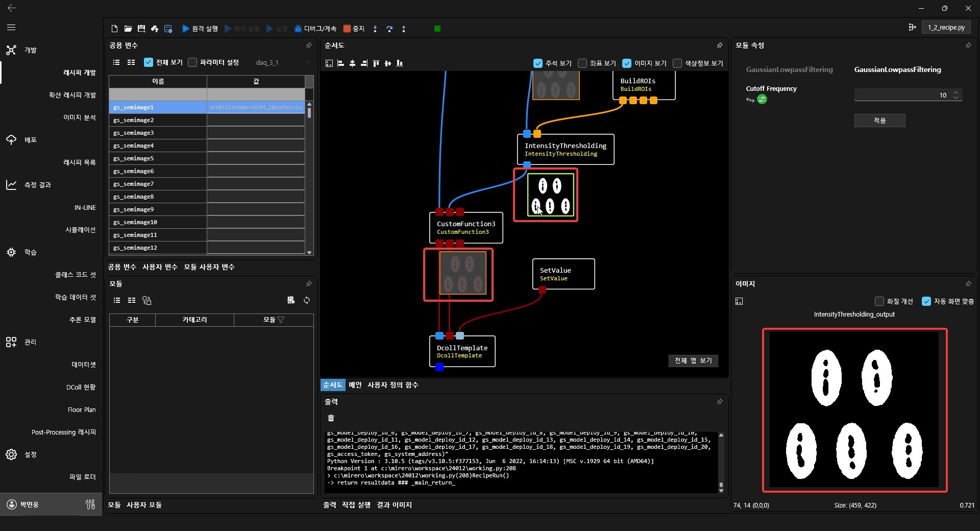Switch to the 사용자 정의 함수 tab
980x531 pixels.
pos(393,385)
